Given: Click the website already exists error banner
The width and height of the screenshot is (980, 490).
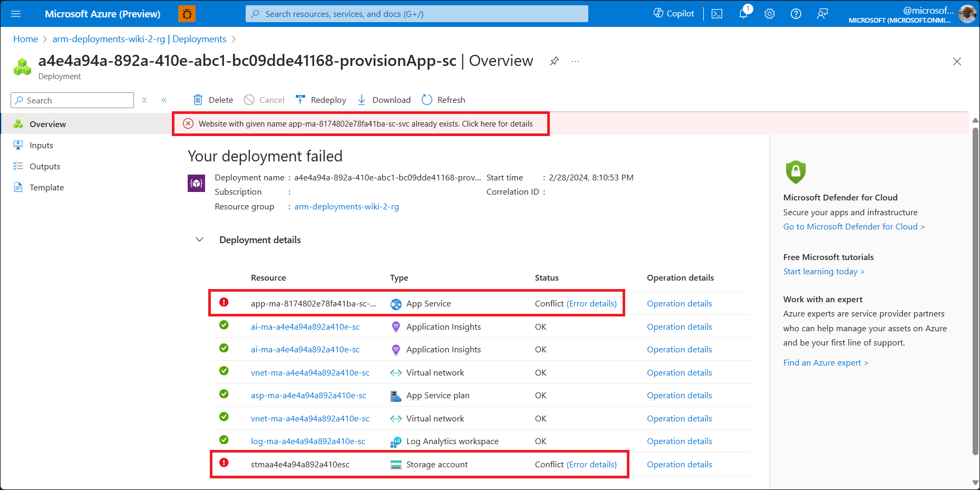Looking at the screenshot, I should [365, 124].
